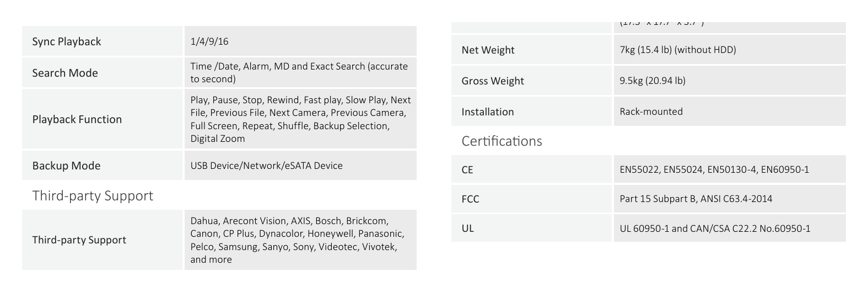Select the 9.5kg (20.94 lb) value
Screen dimensions: 868x292
653,81
